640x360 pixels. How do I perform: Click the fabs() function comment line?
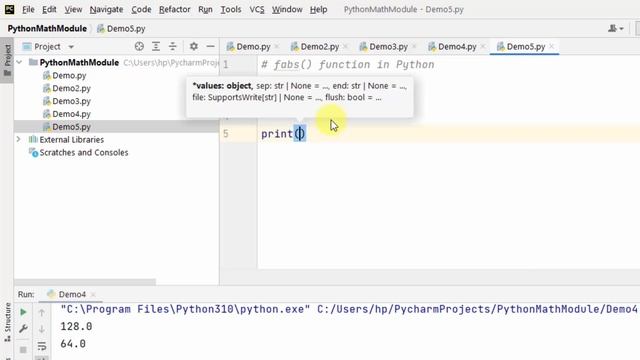click(348, 64)
